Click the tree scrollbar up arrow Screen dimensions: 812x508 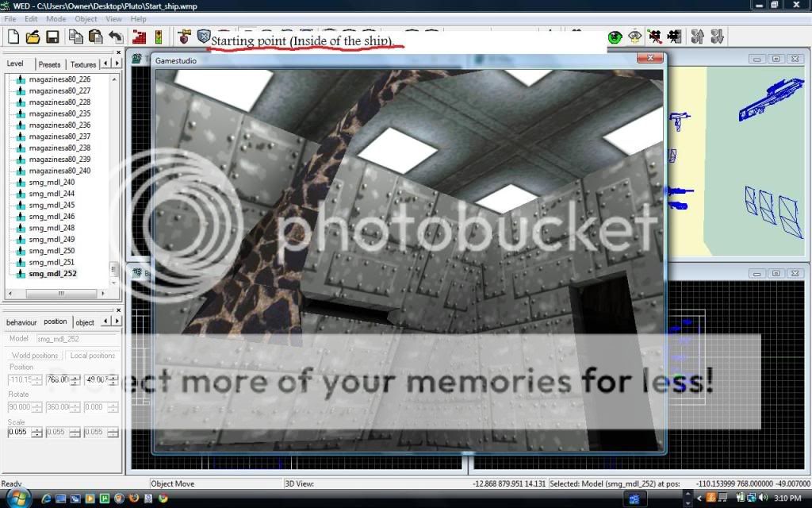click(114, 79)
